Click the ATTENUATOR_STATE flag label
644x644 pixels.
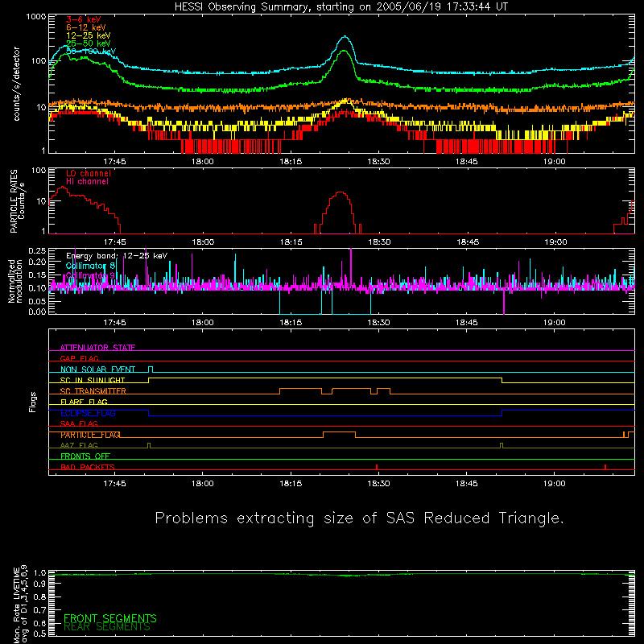click(97, 348)
